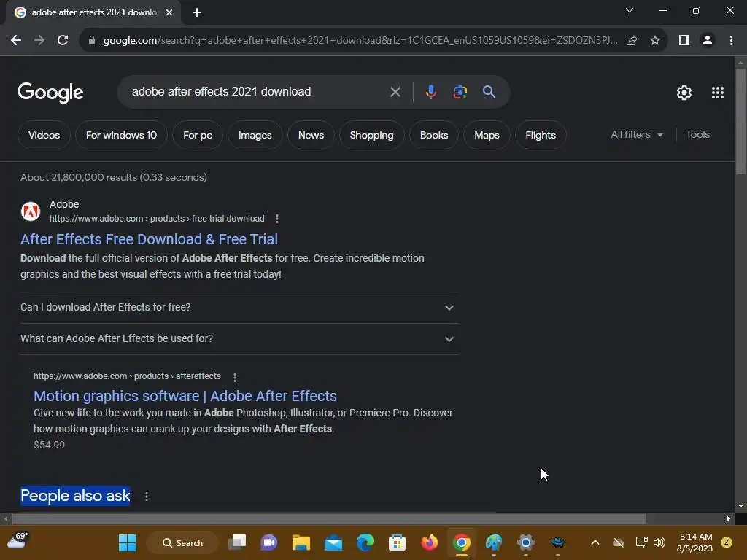Share this page from the address bar
The image size is (747, 560).
[x=632, y=41]
